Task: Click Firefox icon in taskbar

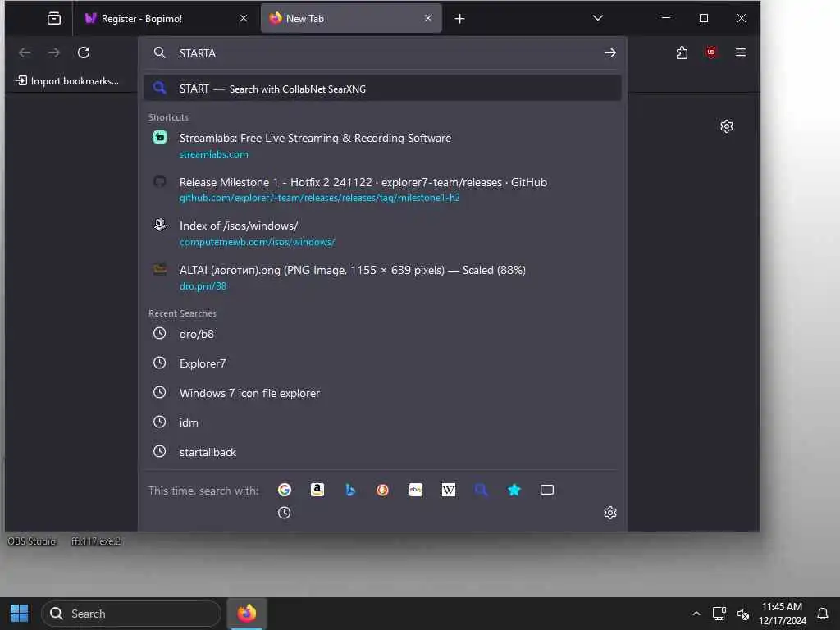Action: [247, 614]
